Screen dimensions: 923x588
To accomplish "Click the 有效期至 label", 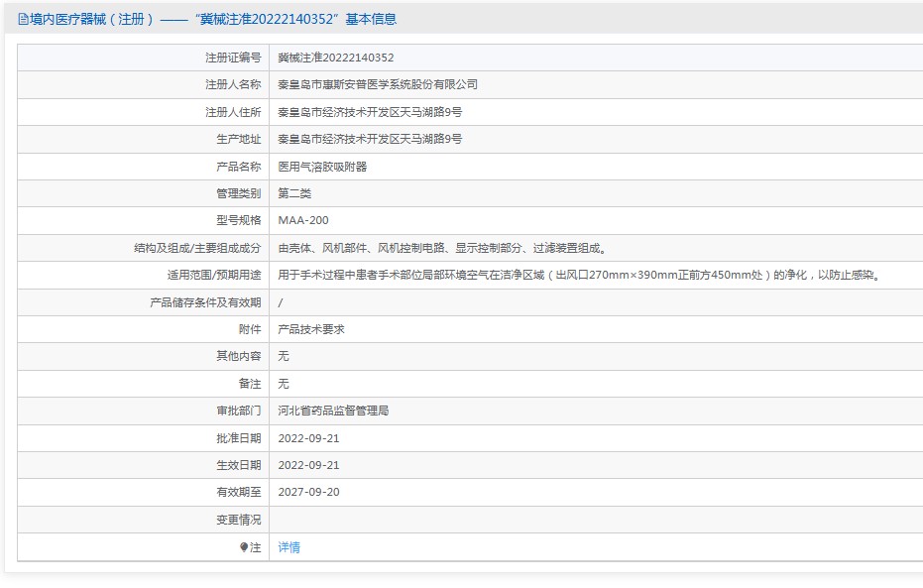I will pos(238,492).
